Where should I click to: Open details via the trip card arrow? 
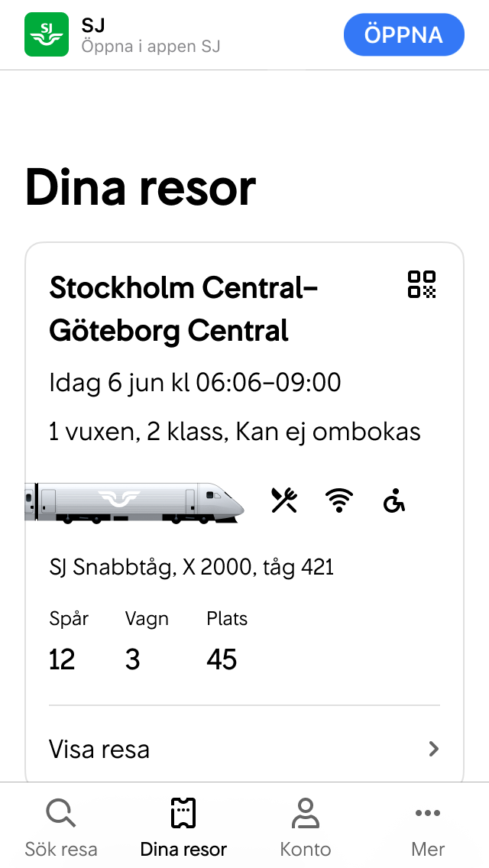[x=436, y=750]
